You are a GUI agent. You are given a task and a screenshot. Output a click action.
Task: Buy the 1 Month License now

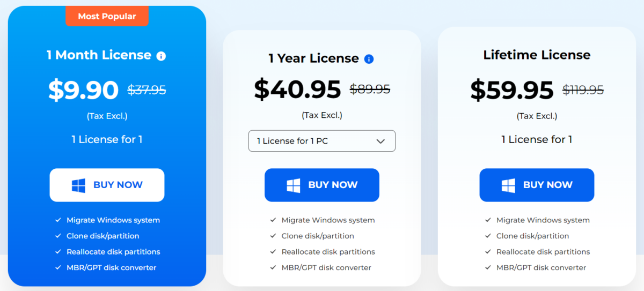click(107, 185)
